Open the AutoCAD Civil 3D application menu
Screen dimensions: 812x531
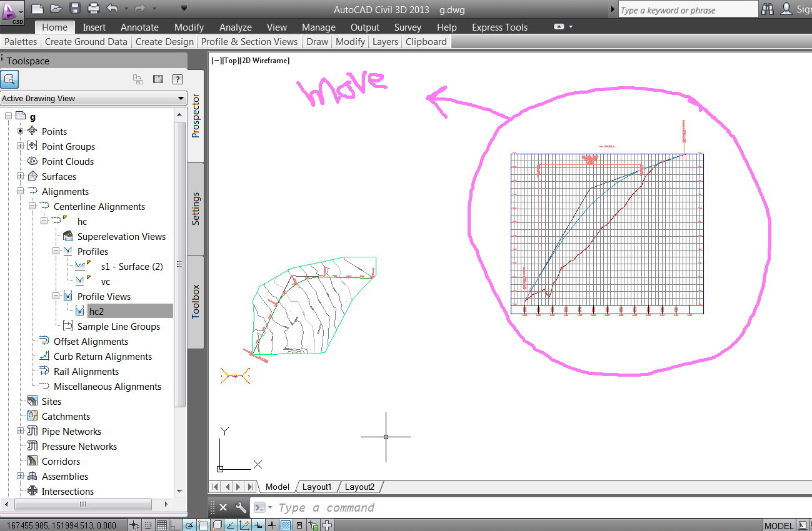pos(13,12)
